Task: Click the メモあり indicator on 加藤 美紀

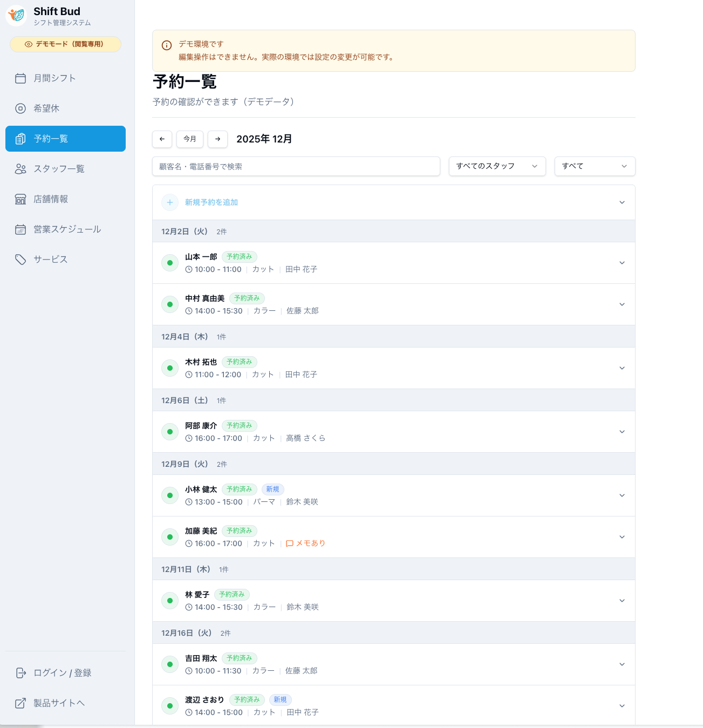Action: 305,543
